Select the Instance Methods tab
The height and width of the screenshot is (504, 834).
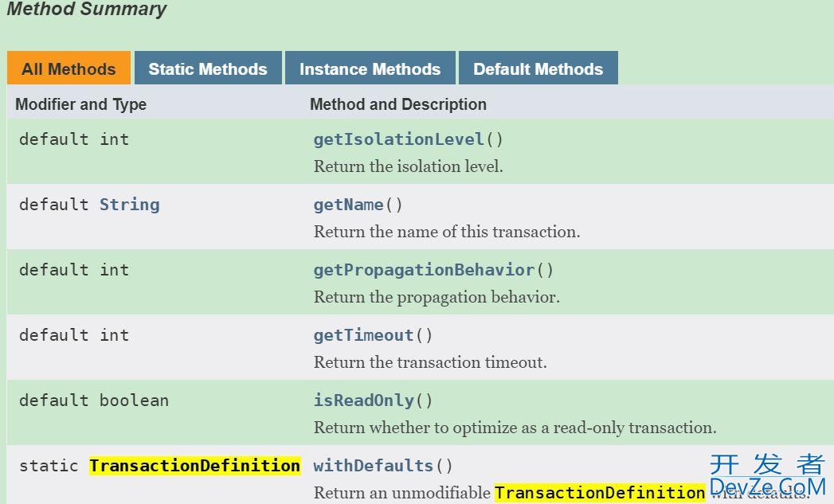tap(370, 68)
